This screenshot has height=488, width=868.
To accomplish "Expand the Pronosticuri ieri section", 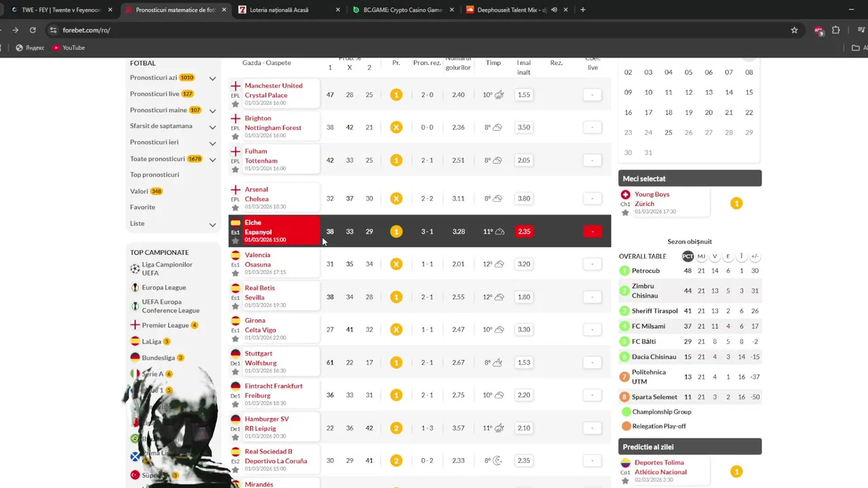I will pyautogui.click(x=212, y=144).
